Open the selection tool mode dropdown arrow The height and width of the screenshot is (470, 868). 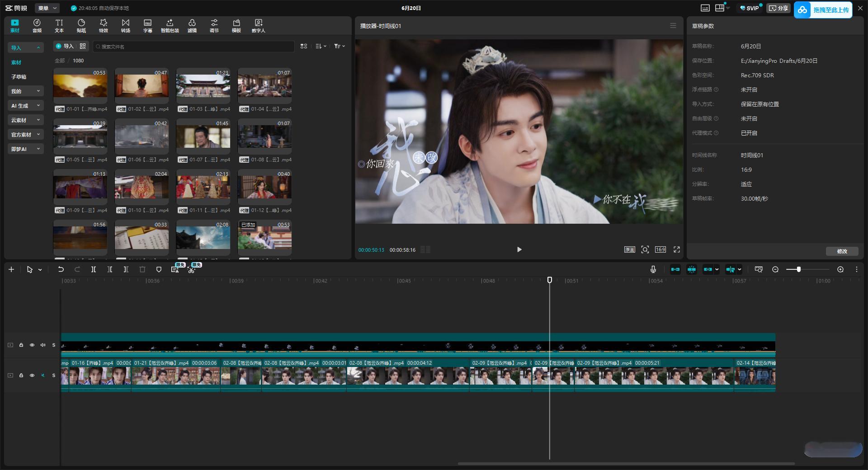coord(40,270)
